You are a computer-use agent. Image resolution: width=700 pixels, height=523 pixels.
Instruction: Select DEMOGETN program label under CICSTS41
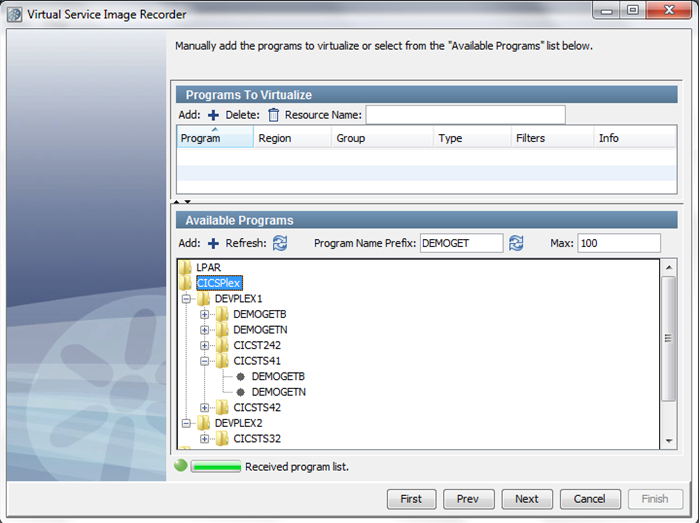point(279,392)
